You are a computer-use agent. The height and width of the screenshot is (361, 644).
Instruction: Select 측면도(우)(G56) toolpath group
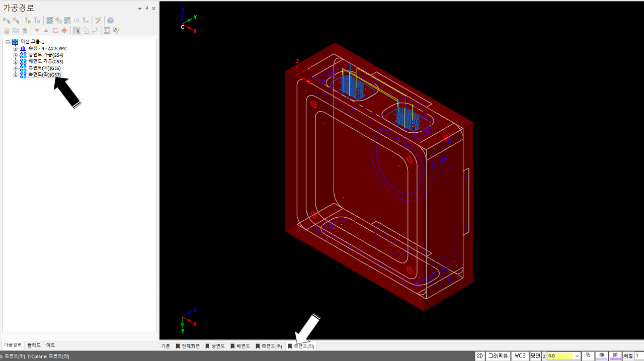(x=44, y=68)
